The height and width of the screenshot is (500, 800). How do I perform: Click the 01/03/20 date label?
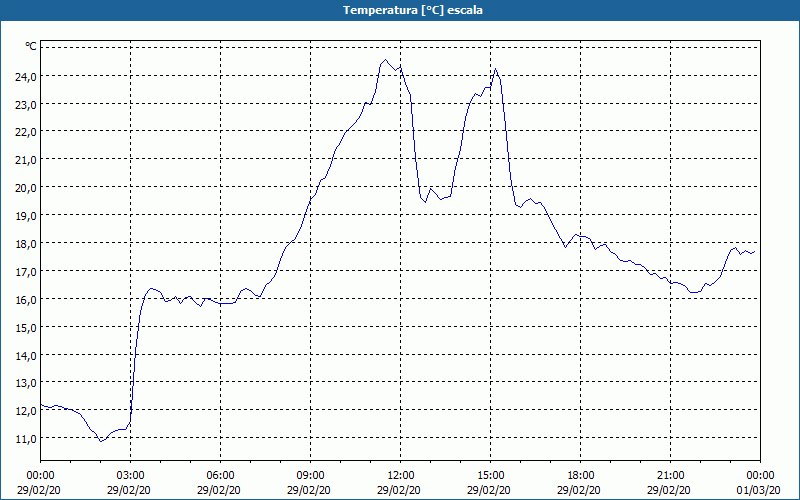[x=759, y=490]
